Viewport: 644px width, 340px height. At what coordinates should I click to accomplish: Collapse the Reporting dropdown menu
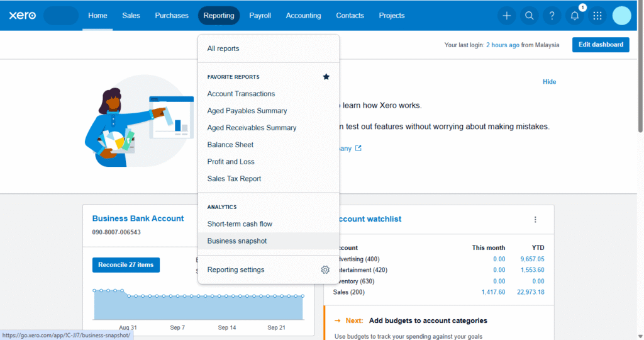(x=218, y=16)
